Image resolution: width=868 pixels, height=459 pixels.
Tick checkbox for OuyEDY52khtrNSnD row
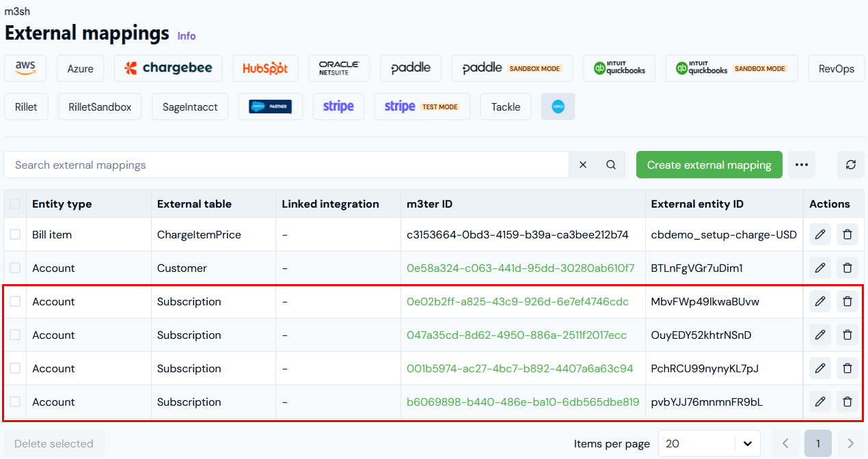(15, 335)
